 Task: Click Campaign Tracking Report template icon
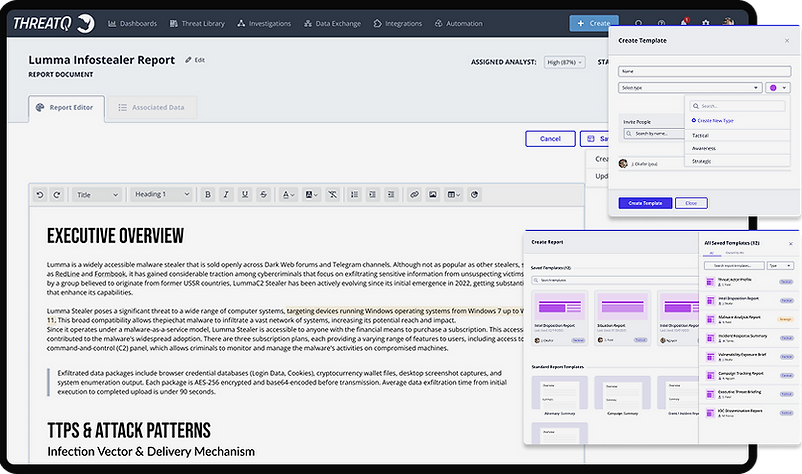(710, 375)
